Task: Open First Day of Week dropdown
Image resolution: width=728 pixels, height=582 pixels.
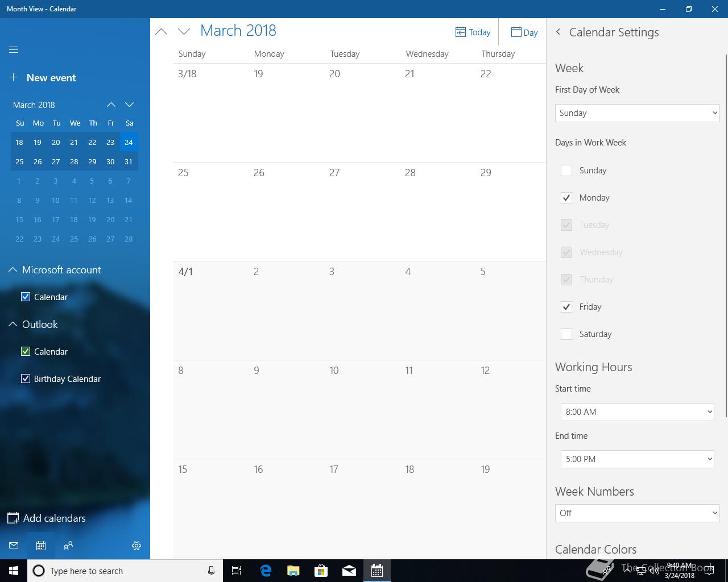Action: [637, 113]
